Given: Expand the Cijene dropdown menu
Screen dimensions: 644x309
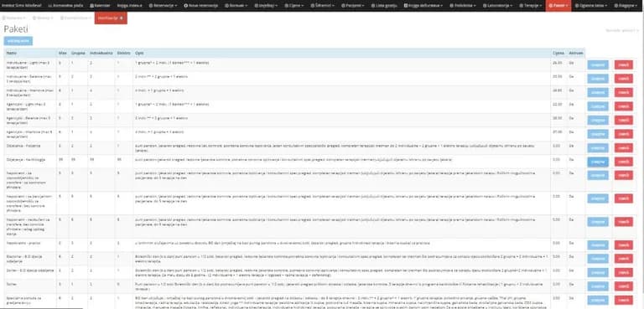Looking at the screenshot, I should (x=293, y=6).
